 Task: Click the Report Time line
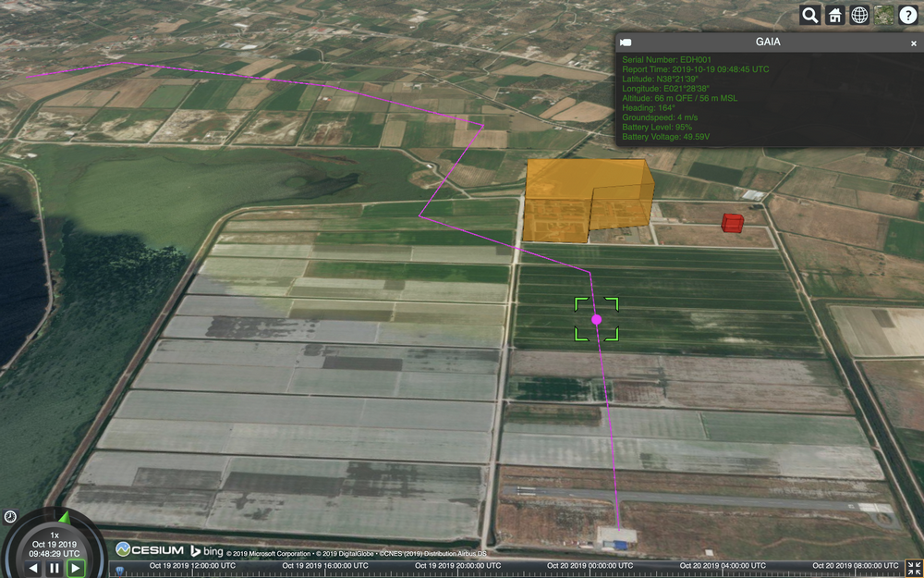(x=696, y=69)
